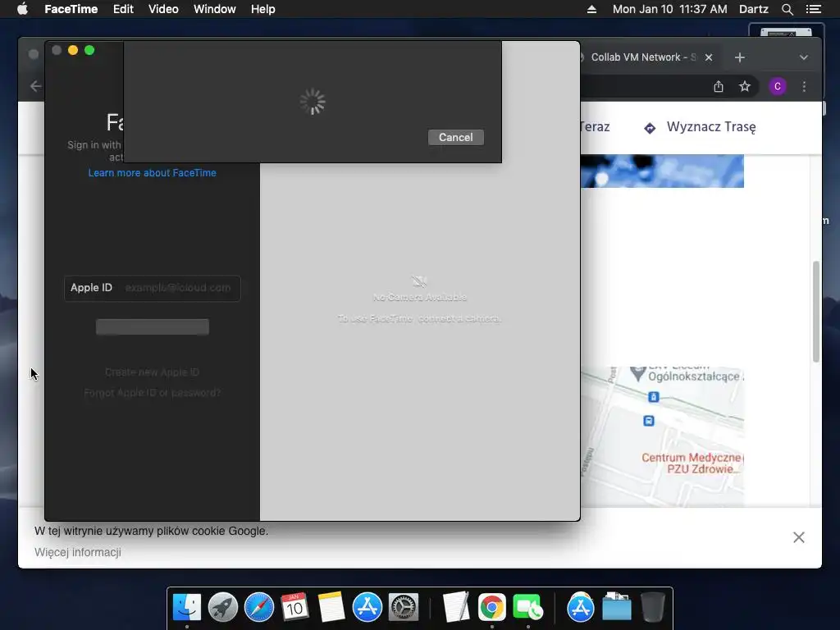Image resolution: width=840 pixels, height=630 pixels.
Task: Click the blue banner image on webpage
Action: tap(662, 171)
